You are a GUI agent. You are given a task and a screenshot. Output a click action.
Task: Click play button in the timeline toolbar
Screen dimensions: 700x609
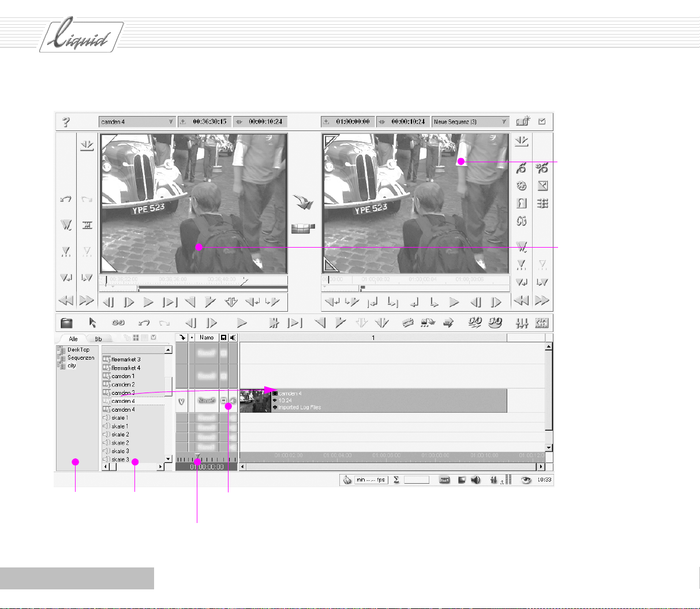[x=242, y=323]
